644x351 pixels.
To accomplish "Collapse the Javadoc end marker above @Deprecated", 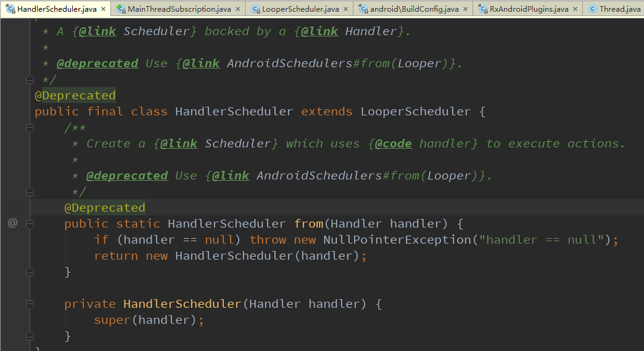I will pyautogui.click(x=30, y=192).
